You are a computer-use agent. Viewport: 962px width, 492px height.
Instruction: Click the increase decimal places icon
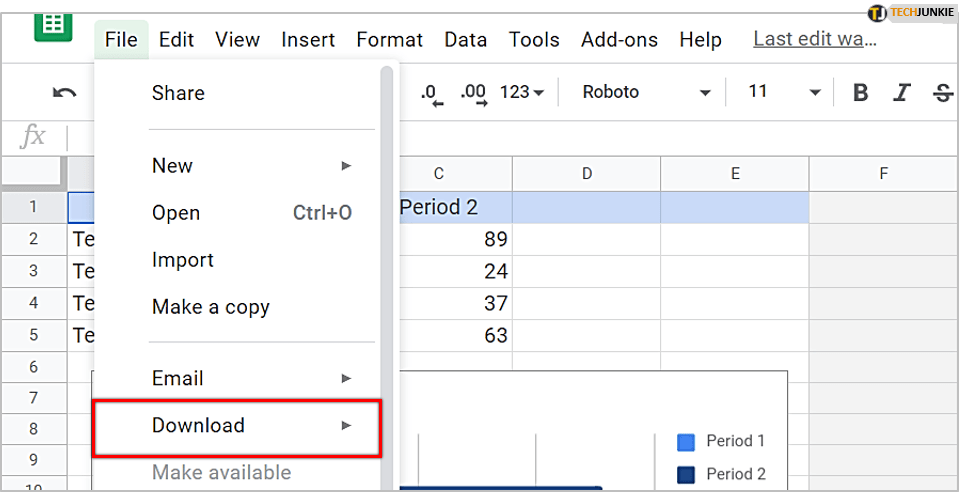[473, 93]
